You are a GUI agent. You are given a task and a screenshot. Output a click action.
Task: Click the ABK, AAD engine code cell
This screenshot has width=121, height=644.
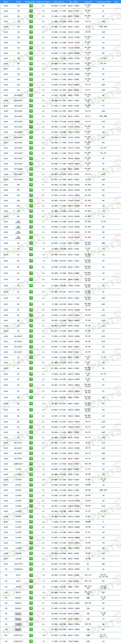(x=103, y=490)
